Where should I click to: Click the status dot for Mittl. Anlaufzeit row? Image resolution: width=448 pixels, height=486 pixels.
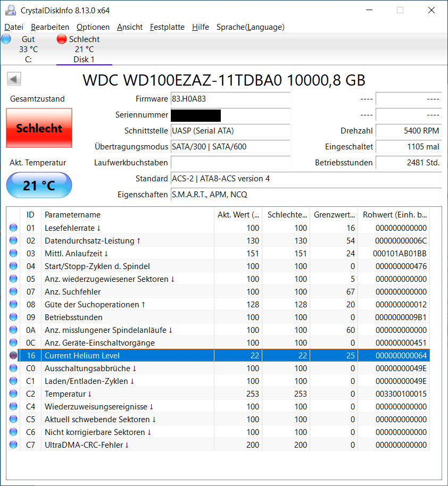coord(13,253)
